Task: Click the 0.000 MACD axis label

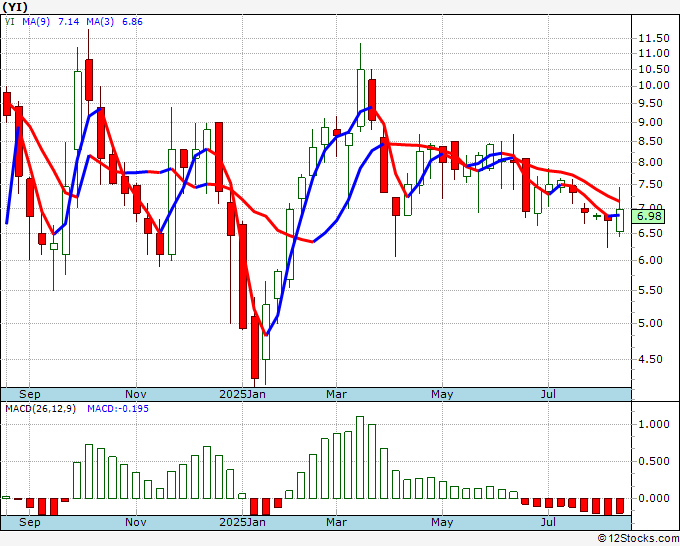Action: pos(654,498)
